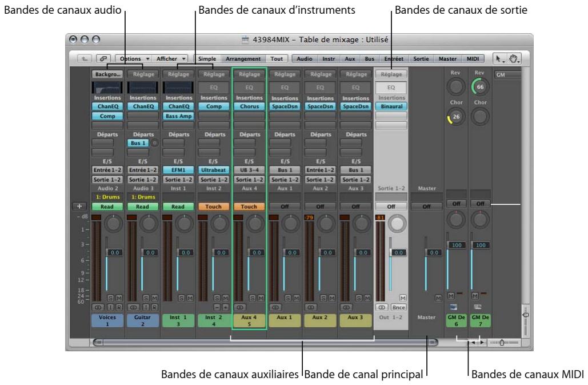Click the minus button on Inst 2 channel
Screen dimensions: 588x385
click(217, 307)
